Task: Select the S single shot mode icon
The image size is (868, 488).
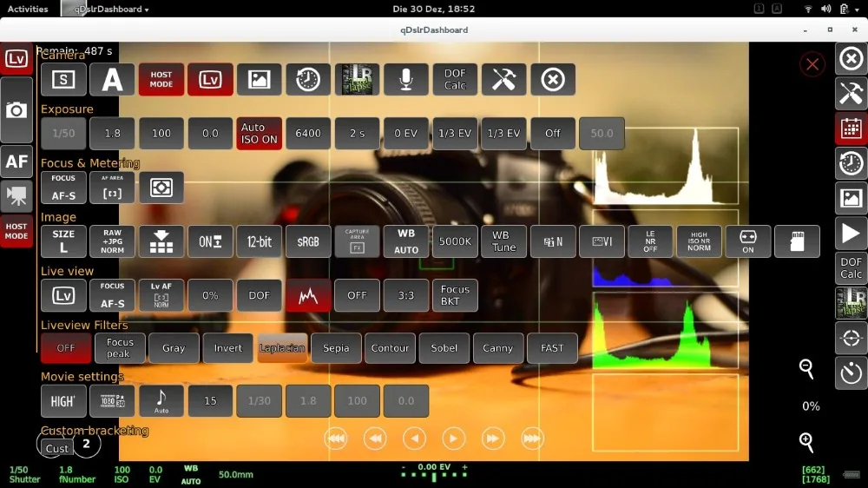Action: click(x=63, y=80)
